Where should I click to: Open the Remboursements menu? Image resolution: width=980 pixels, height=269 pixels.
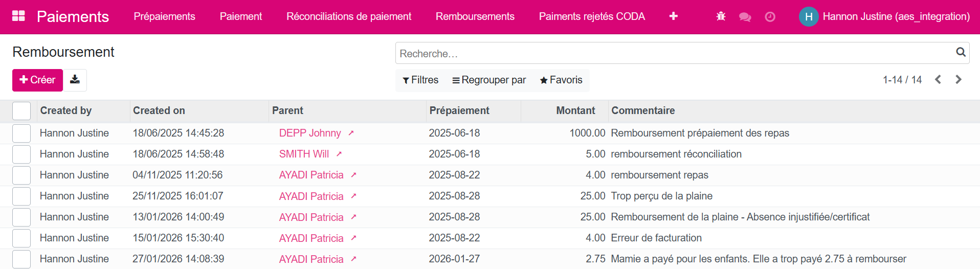(475, 16)
